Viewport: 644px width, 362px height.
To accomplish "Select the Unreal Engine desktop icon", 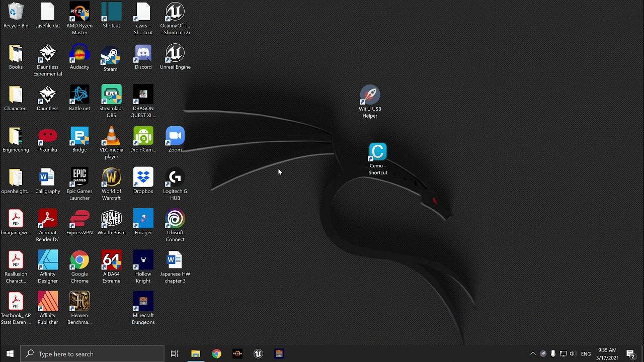I will [175, 57].
